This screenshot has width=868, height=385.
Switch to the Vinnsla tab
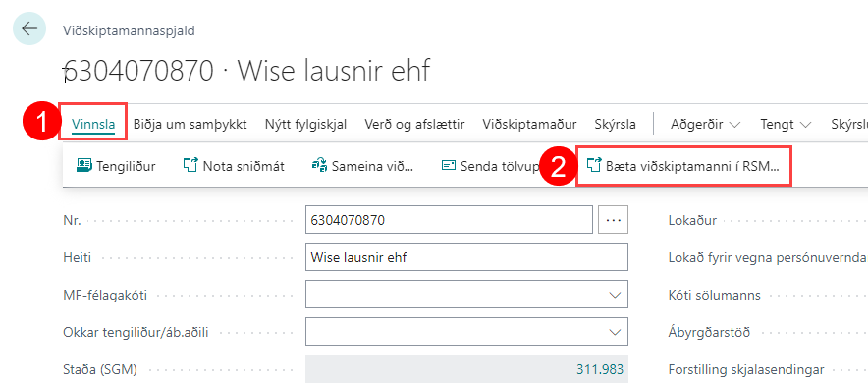[x=93, y=124]
